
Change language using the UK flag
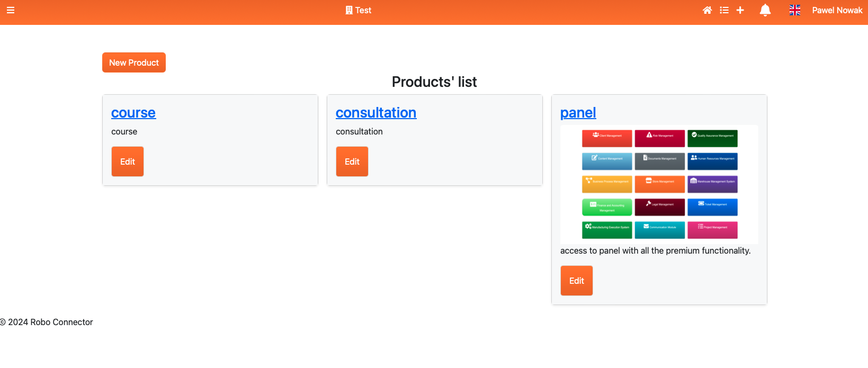pos(794,10)
